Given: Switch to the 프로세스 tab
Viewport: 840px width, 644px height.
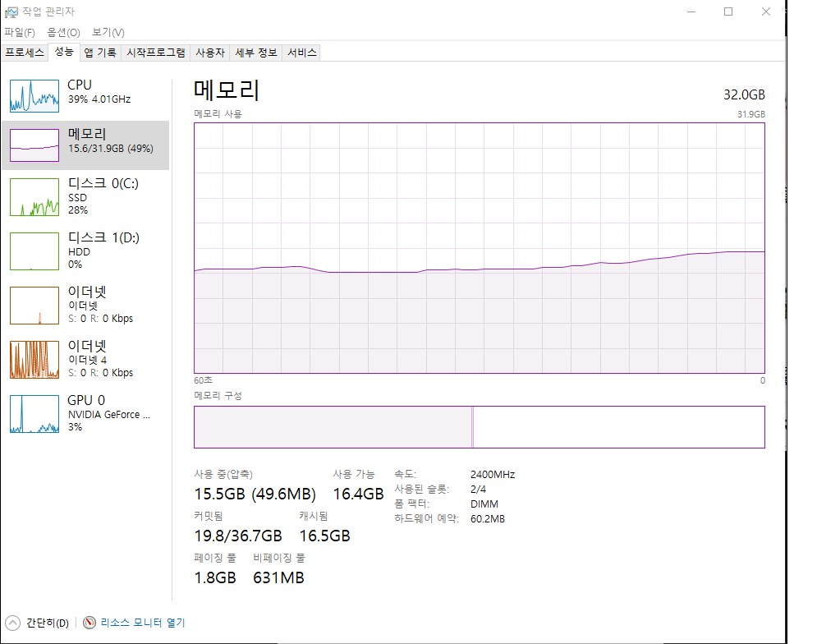Looking at the screenshot, I should pyautogui.click(x=25, y=53).
